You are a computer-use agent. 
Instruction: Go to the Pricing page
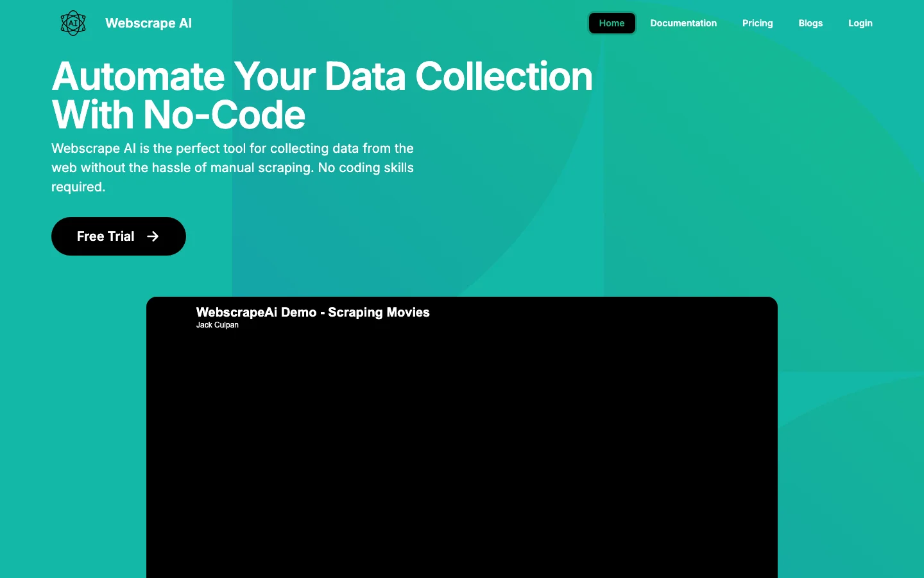tap(757, 23)
